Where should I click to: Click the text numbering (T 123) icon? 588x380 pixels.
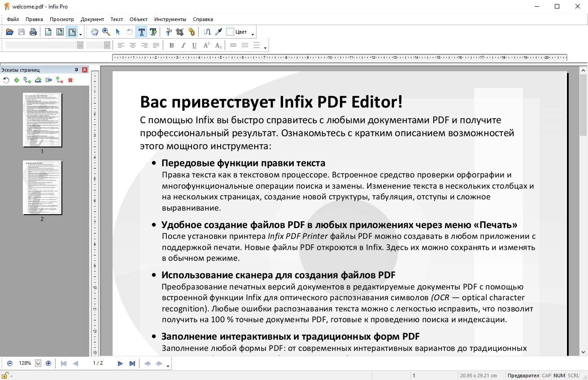[x=169, y=32]
